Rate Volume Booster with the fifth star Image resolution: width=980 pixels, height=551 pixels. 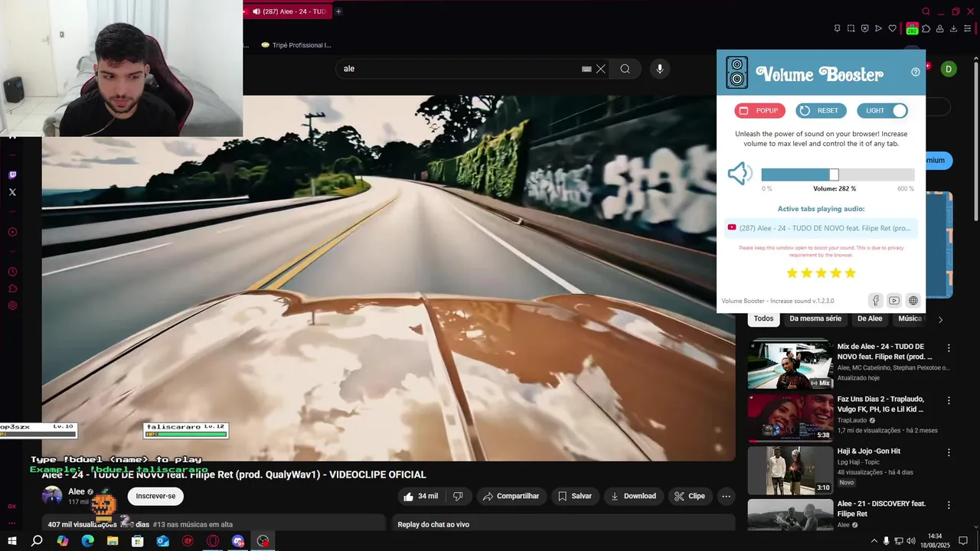(850, 273)
